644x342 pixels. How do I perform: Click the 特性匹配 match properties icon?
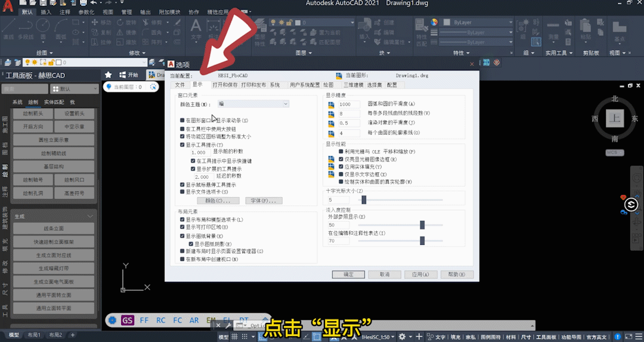422,32
